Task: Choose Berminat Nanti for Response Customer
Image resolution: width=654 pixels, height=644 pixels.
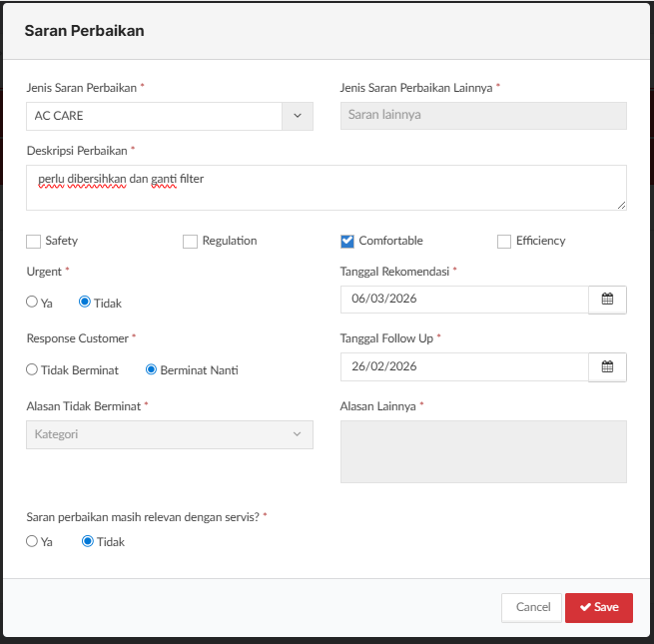Action: 152,369
